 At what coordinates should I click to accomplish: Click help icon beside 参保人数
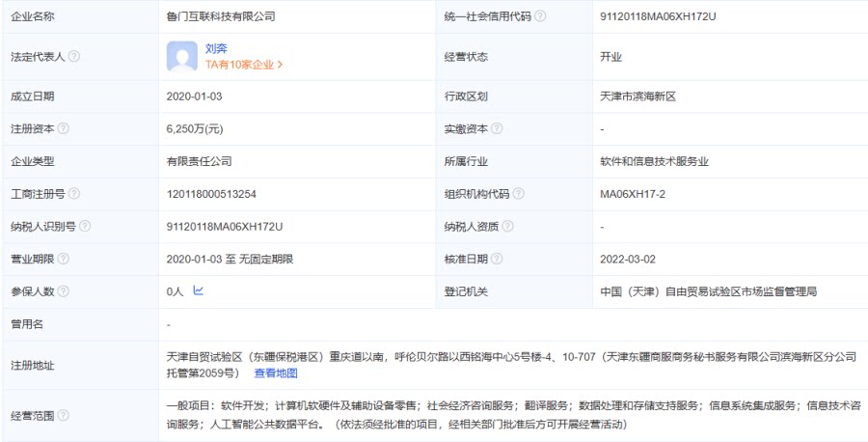[64, 291]
